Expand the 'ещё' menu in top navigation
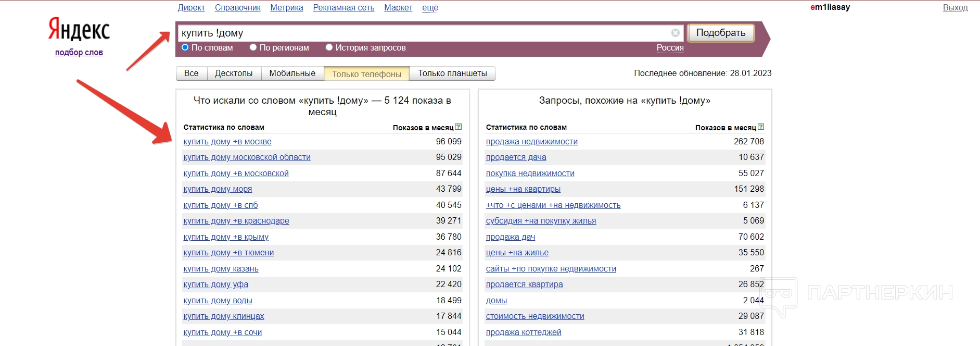The image size is (980, 346). pyautogui.click(x=430, y=8)
